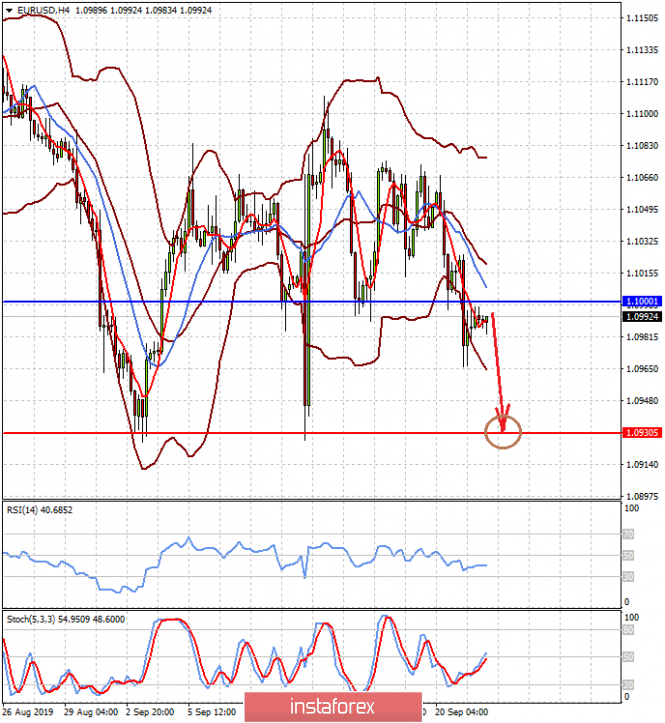Click the 1.10155 price scale value
Screen dimensions: 665x723
642,273
